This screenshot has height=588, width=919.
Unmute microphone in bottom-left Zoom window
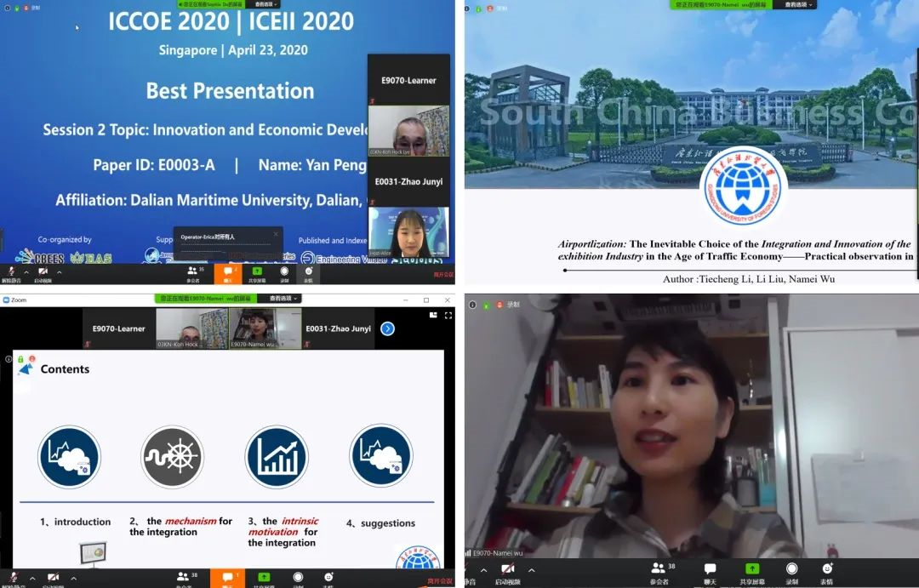point(13,579)
